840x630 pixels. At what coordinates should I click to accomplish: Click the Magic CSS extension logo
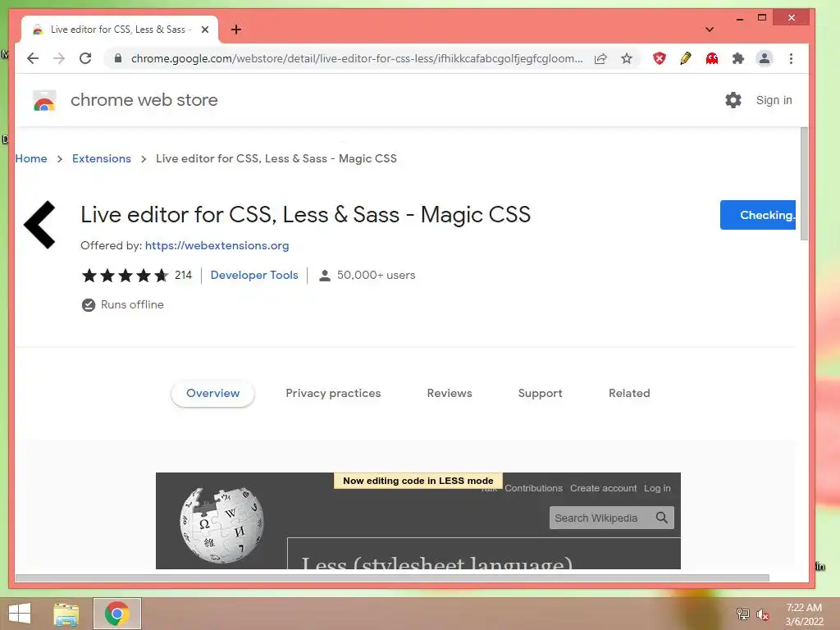(x=39, y=225)
